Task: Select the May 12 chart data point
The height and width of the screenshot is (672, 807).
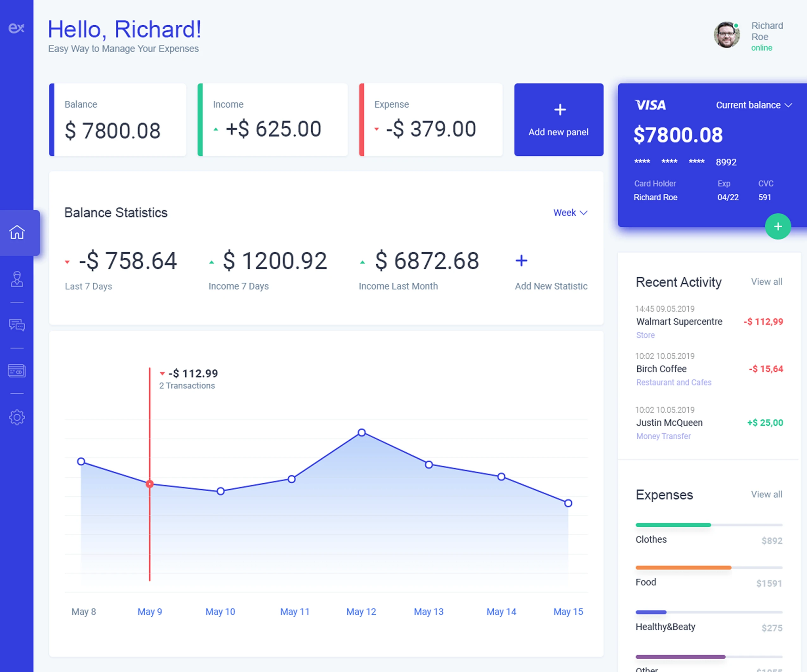Action: click(x=362, y=432)
